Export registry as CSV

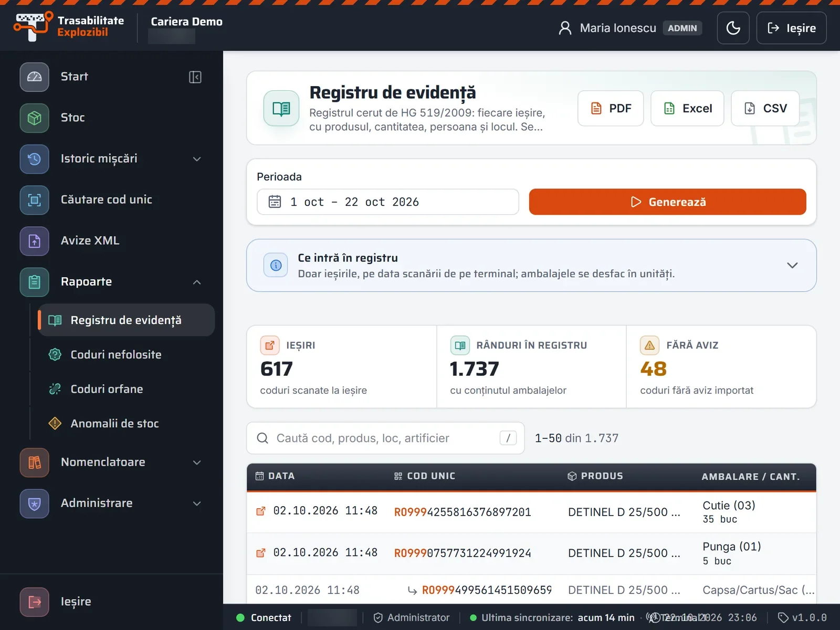[x=765, y=108]
